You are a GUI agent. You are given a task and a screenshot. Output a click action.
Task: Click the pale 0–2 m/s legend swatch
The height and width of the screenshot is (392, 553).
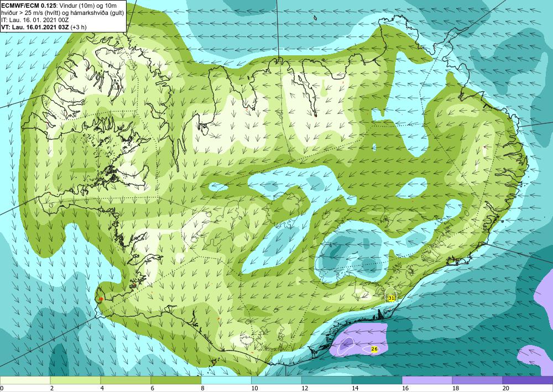tap(25, 380)
